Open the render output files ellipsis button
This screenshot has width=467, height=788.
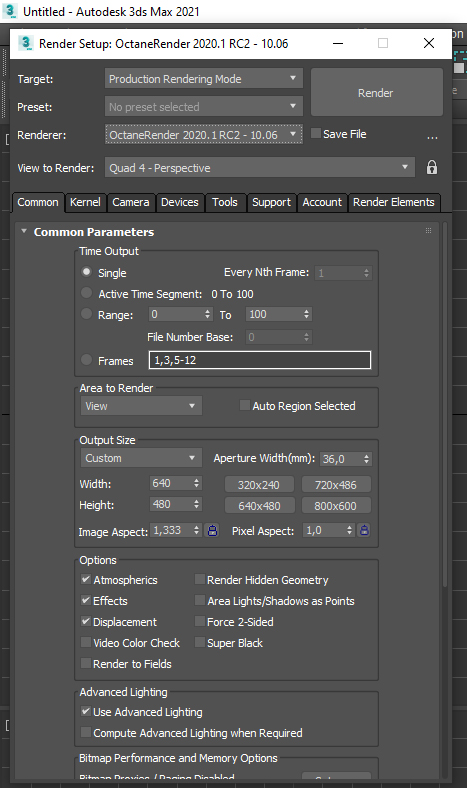click(432, 136)
